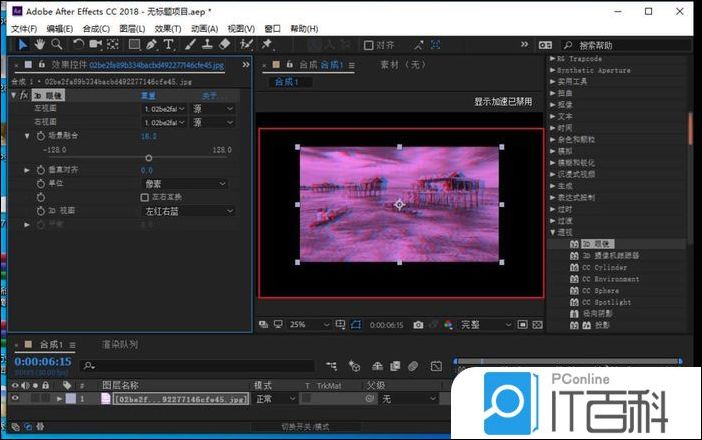Click the snapshot camera icon below viewer

[418, 325]
